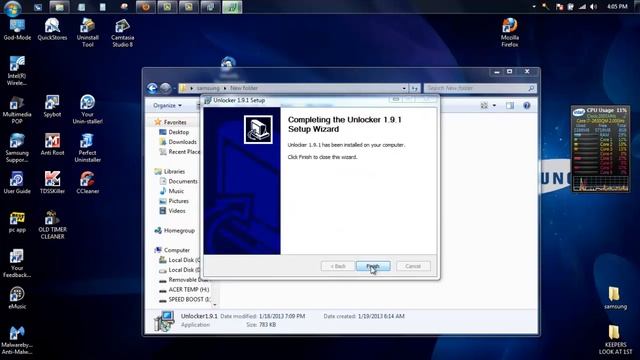Open the samsung desktop folder
This screenshot has width=640, height=360.
click(615, 298)
